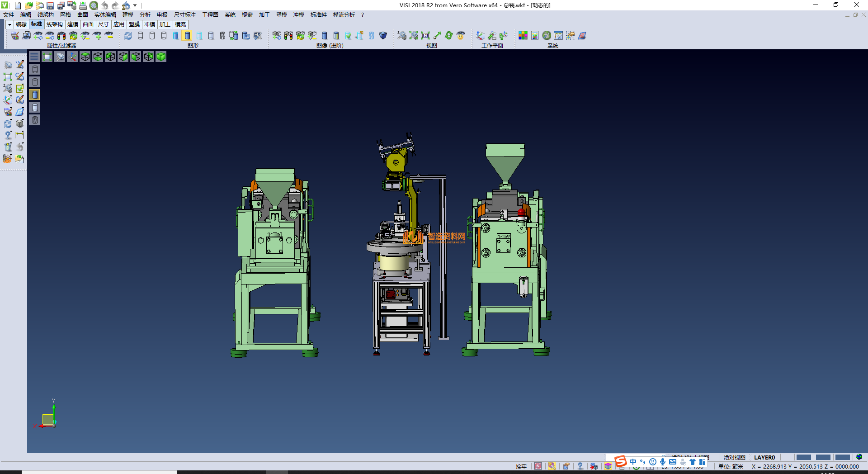Switch to the 线架构 toolbar tab
868x474 pixels.
click(54, 24)
